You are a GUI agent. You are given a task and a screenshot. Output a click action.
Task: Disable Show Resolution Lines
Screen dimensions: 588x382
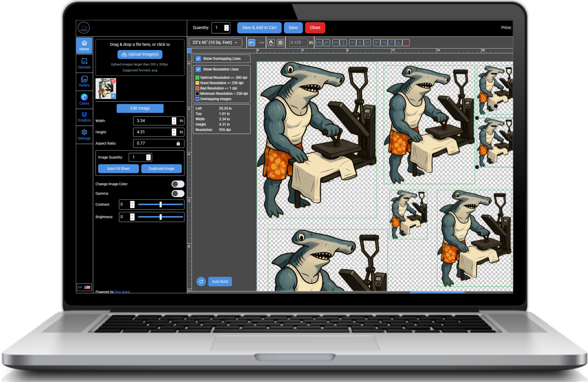tap(198, 69)
